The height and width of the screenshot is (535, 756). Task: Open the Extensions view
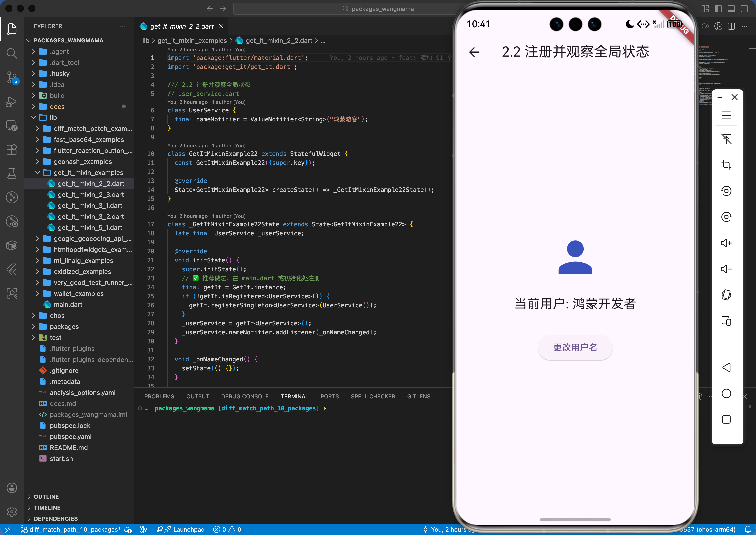click(x=12, y=150)
